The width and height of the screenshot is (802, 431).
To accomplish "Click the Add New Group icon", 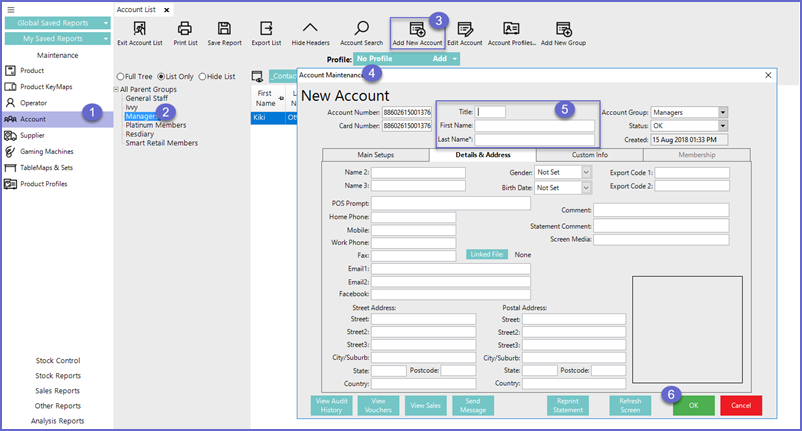I will 563,29.
